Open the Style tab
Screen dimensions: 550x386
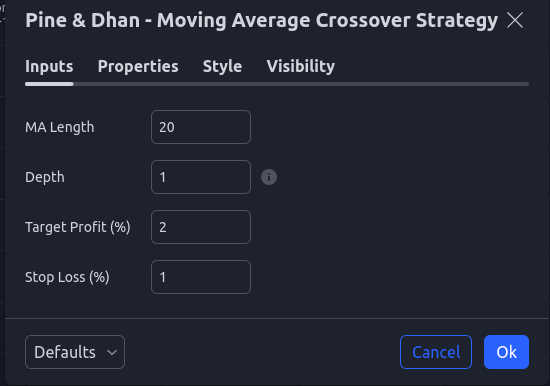pyautogui.click(x=222, y=66)
